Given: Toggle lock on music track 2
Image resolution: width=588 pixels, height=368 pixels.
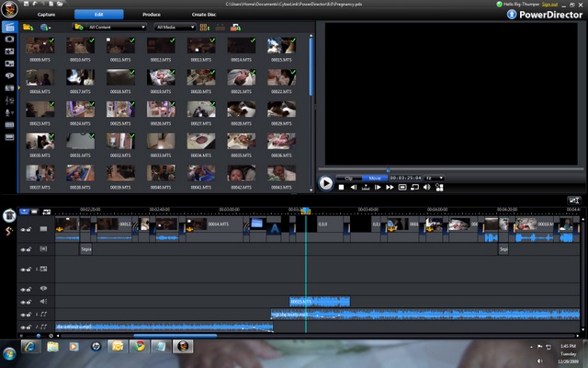Looking at the screenshot, I should 28,328.
